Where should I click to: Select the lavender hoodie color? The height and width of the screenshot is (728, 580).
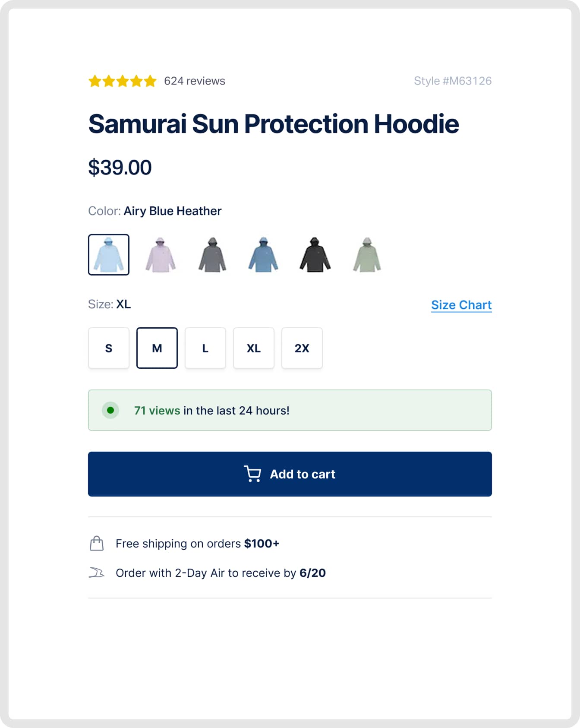click(161, 255)
